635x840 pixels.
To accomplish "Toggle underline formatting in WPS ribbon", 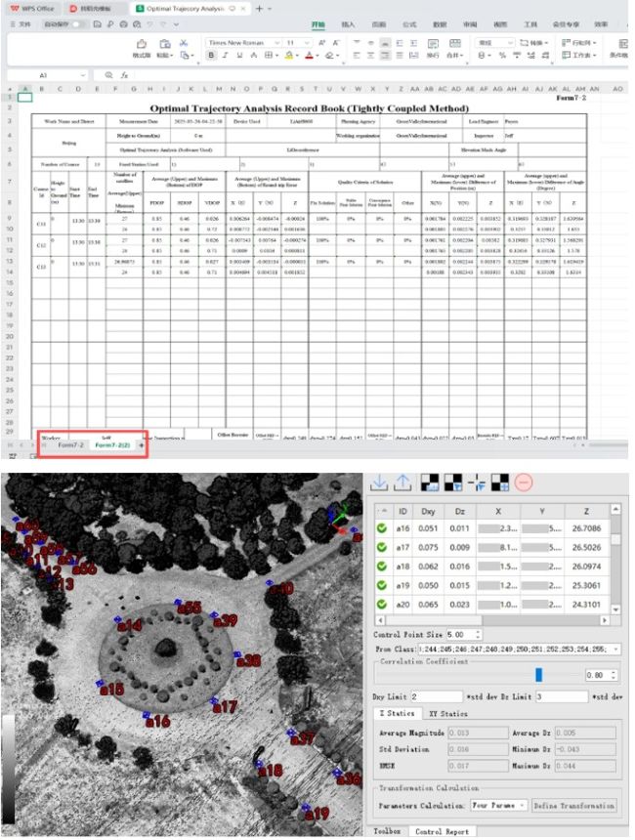I will pyautogui.click(x=239, y=55).
